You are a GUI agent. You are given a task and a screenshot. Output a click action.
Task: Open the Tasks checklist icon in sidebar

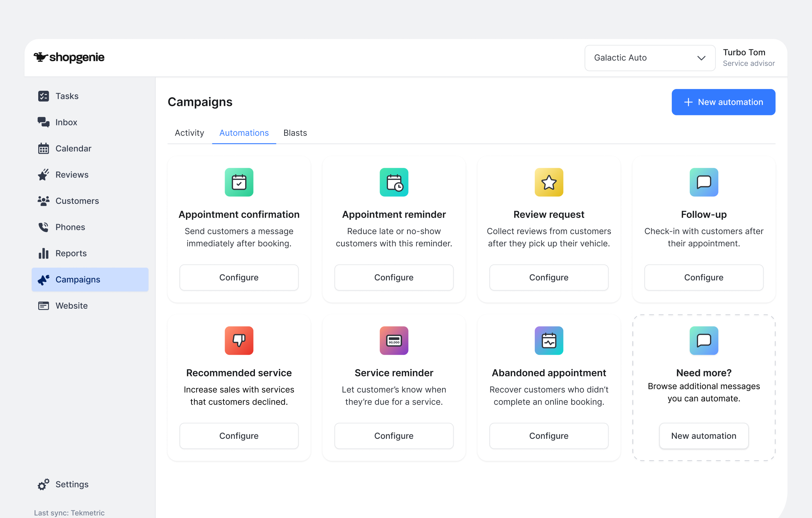[43, 96]
